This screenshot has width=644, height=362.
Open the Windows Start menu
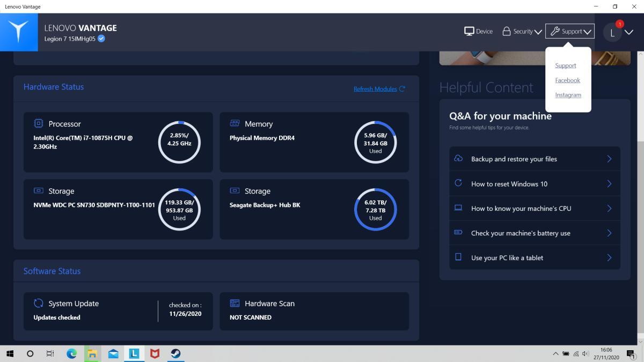coord(10,353)
